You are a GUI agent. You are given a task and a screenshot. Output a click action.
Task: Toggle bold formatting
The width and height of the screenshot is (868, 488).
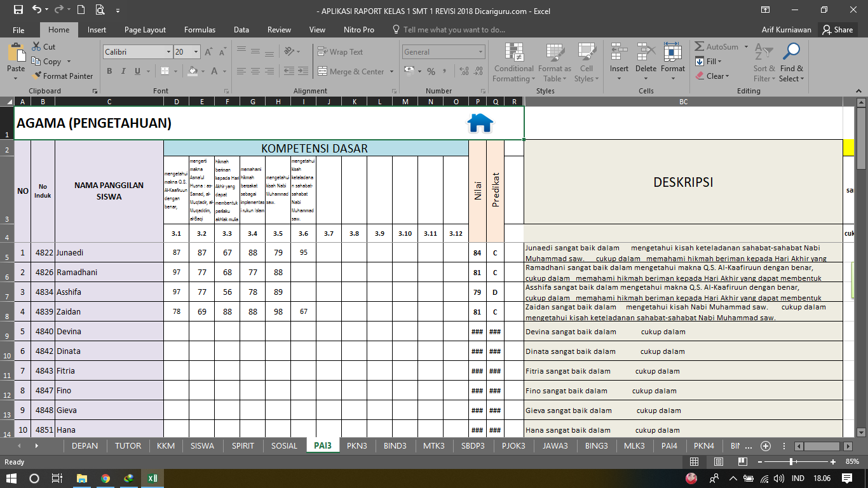[109, 71]
